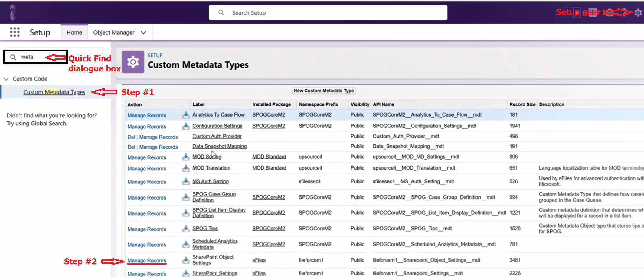Open the Object Manager dropdown chevron
Image resolution: width=644 pixels, height=277 pixels.
click(x=143, y=32)
